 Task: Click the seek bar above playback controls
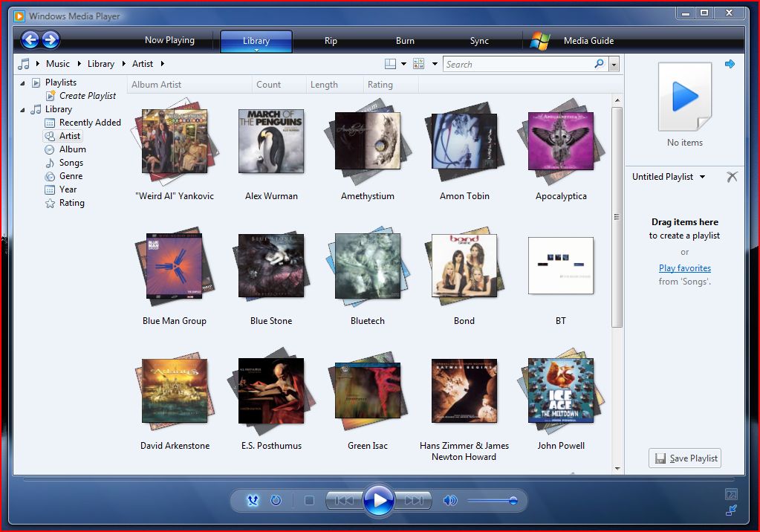tap(379, 480)
